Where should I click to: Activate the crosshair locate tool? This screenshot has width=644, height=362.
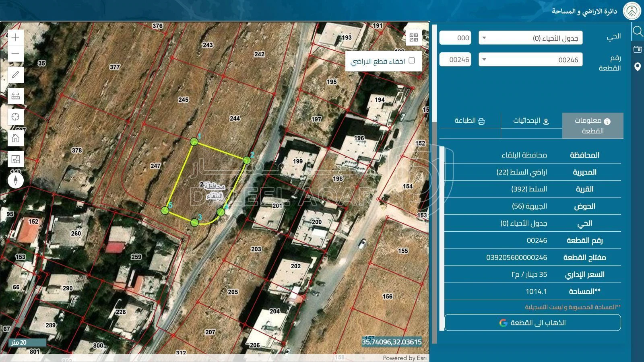pos(15,117)
